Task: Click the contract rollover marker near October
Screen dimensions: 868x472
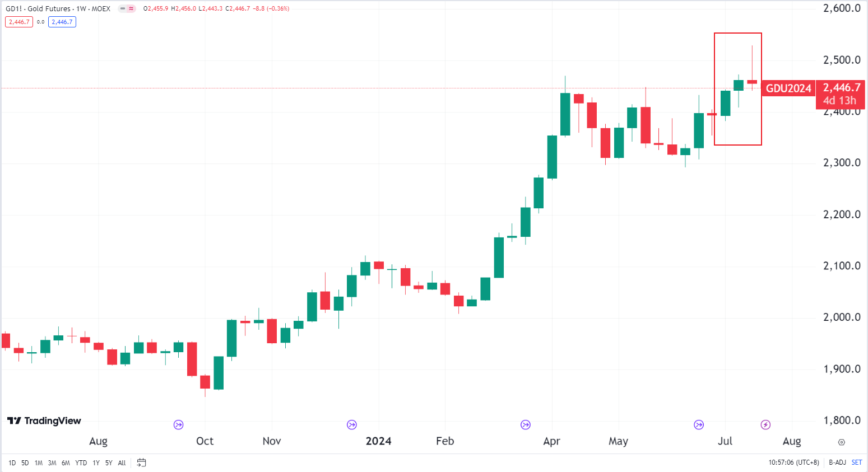Action: tap(179, 425)
